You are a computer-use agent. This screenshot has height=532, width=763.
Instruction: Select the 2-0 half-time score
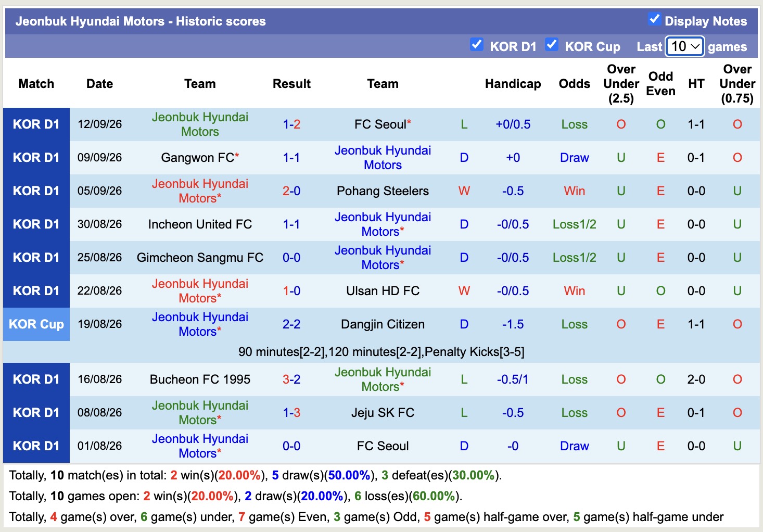[696, 379]
